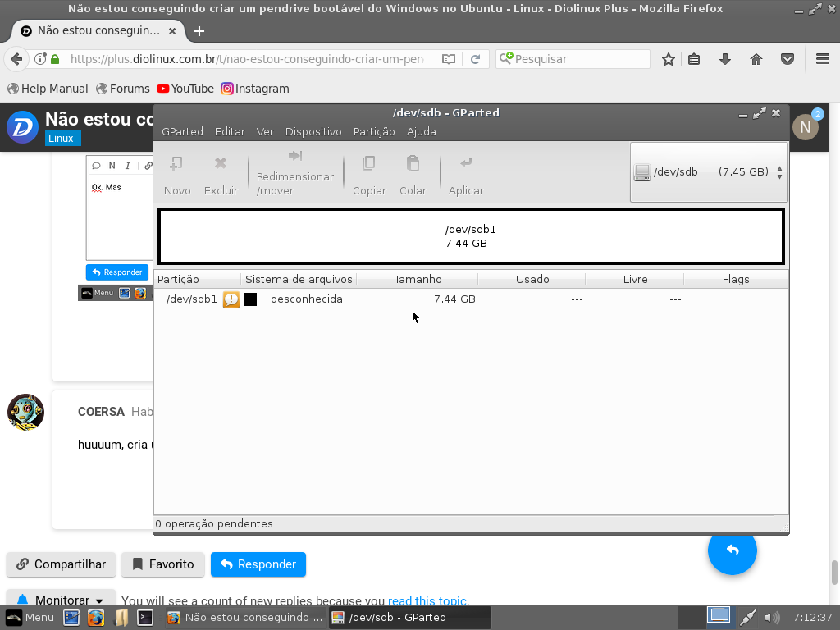This screenshot has height=630, width=840.
Task: Open the volume icon in system tray
Action: (x=771, y=617)
